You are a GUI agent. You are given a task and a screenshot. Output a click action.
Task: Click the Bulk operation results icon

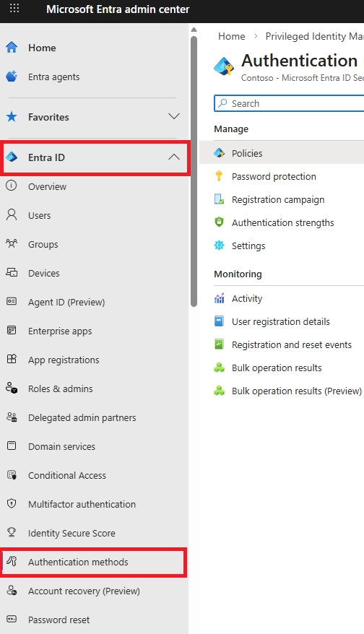219,367
